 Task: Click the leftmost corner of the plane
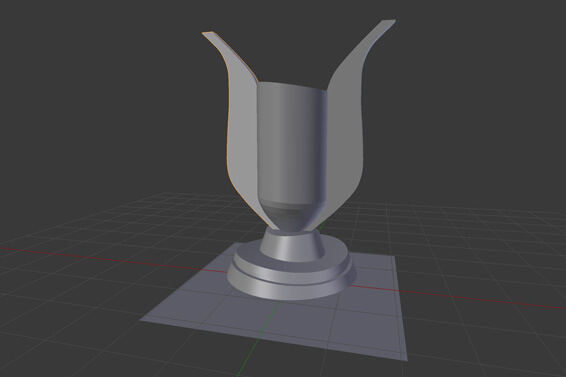point(142,320)
